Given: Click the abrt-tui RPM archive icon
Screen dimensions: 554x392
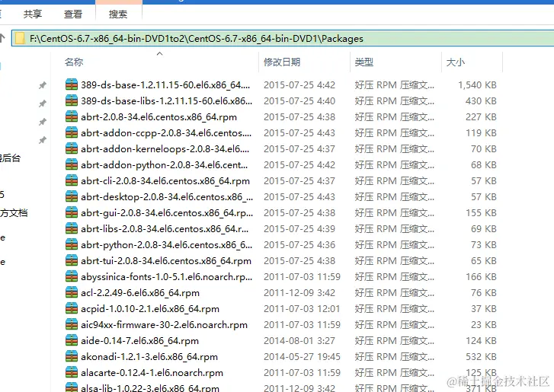Looking at the screenshot, I should pos(72,261).
